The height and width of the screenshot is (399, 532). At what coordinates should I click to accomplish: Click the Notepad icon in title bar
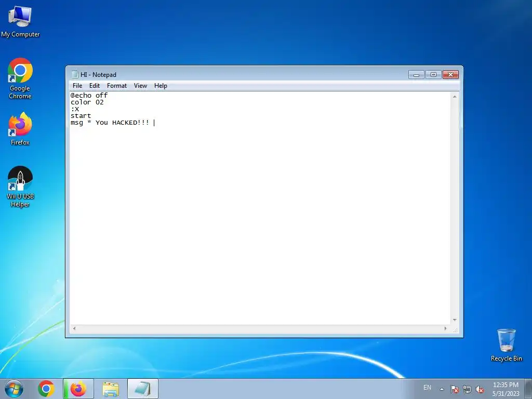[x=75, y=74]
